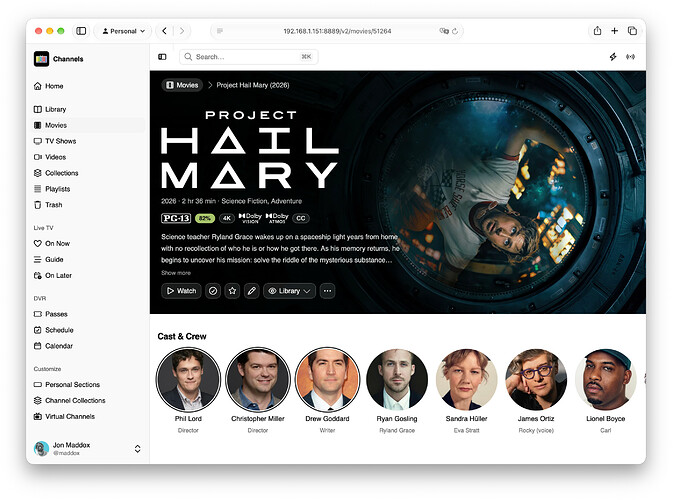The width and height of the screenshot is (673, 500).
Task: Click the Channels app logo
Action: point(42,59)
